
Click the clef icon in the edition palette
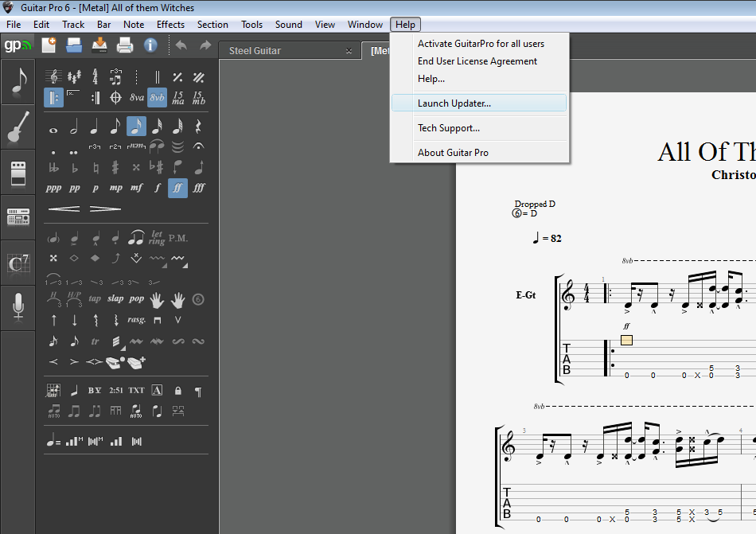pyautogui.click(x=53, y=76)
